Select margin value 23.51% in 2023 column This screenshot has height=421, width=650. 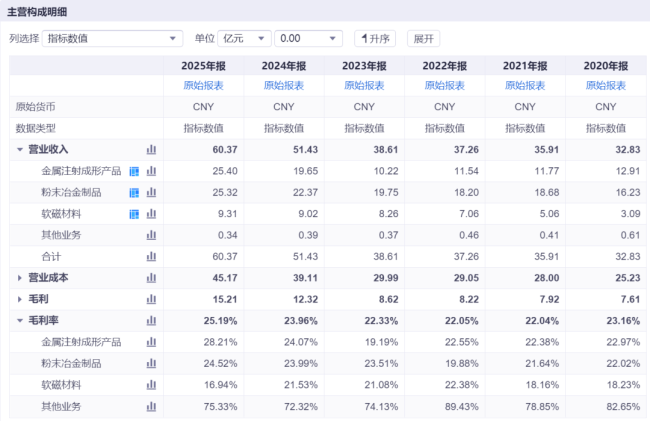[381, 363]
